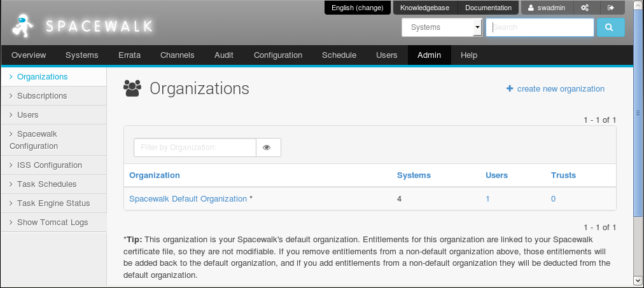644x288 pixels.
Task: Click create new organization link
Action: (x=561, y=88)
